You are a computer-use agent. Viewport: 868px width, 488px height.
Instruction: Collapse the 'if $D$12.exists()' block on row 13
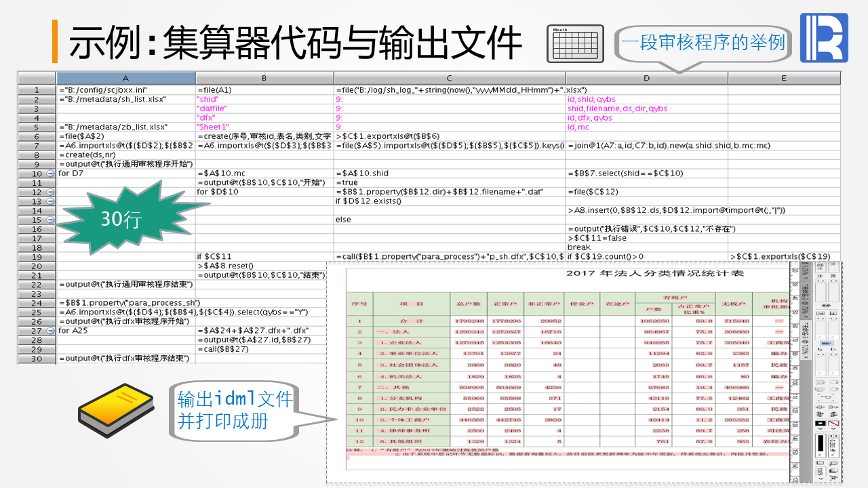[50, 201]
